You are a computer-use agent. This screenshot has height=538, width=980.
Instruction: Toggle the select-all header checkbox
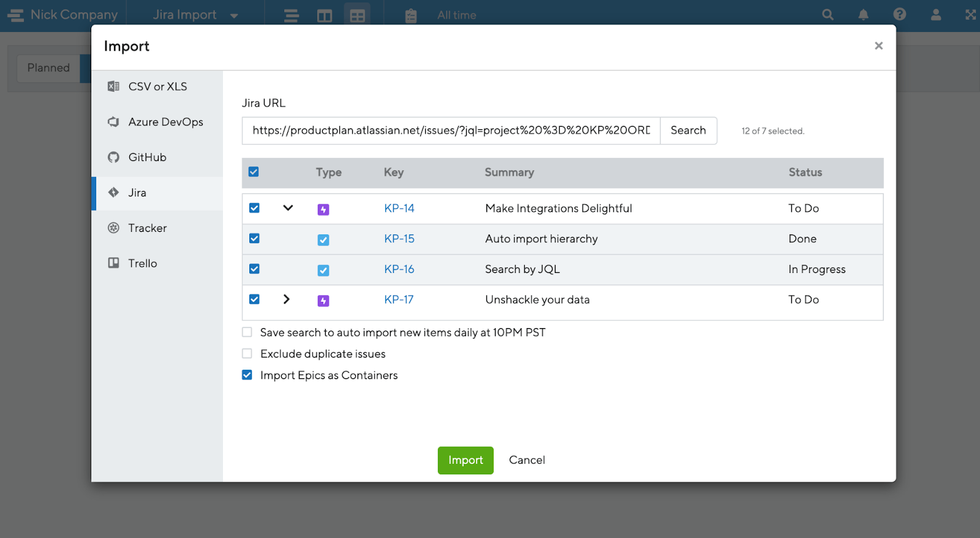coord(254,172)
